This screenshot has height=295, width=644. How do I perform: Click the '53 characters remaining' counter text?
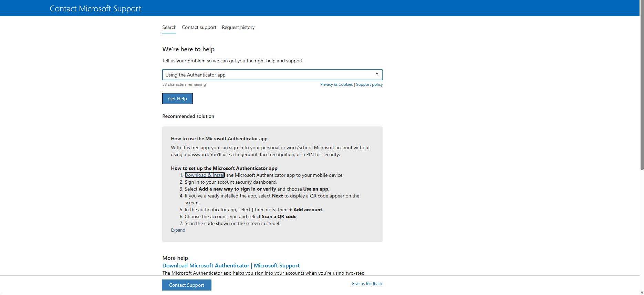pyautogui.click(x=184, y=84)
